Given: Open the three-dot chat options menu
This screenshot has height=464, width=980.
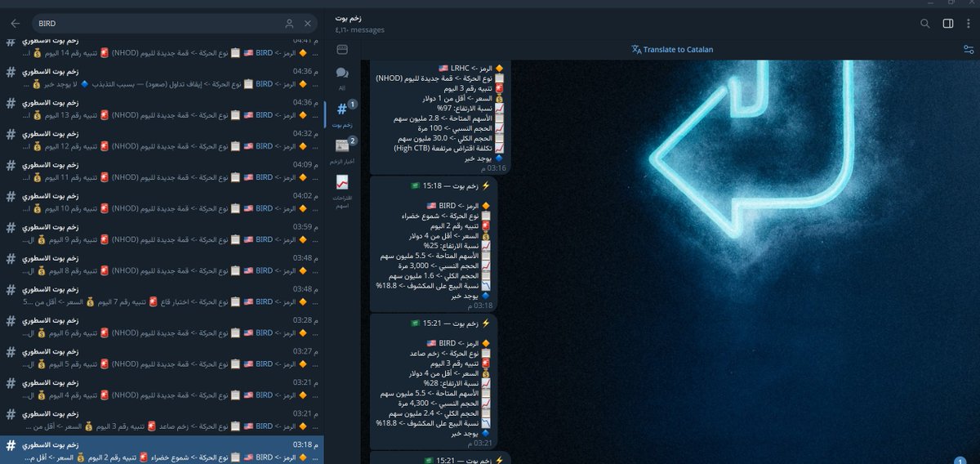Looking at the screenshot, I should tap(969, 24).
